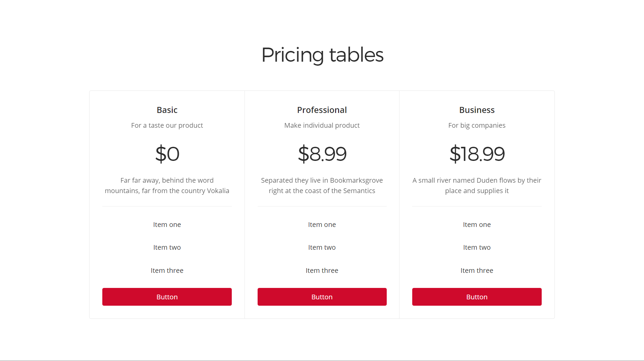The height and width of the screenshot is (361, 644).
Task: Click the 'For a taste our product' subtitle
Action: 167,125
